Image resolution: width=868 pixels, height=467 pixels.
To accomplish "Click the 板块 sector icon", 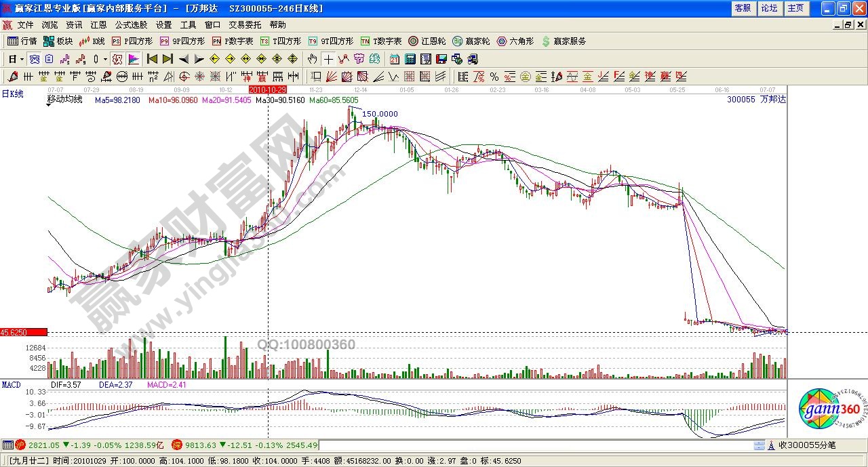I will click(58, 41).
